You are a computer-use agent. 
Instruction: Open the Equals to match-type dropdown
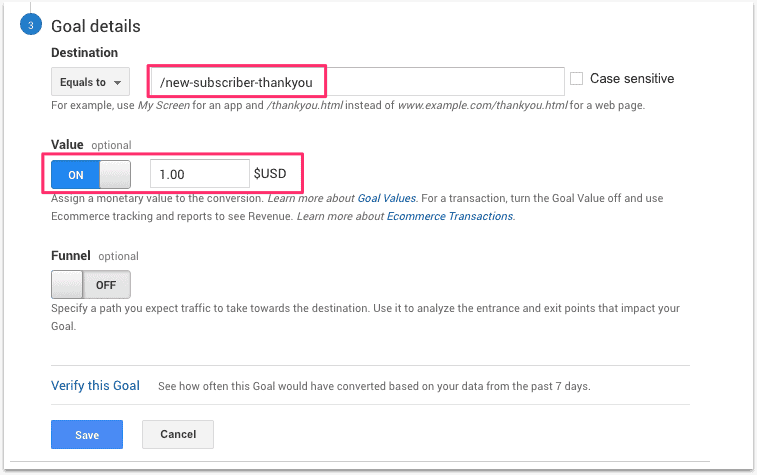90,82
